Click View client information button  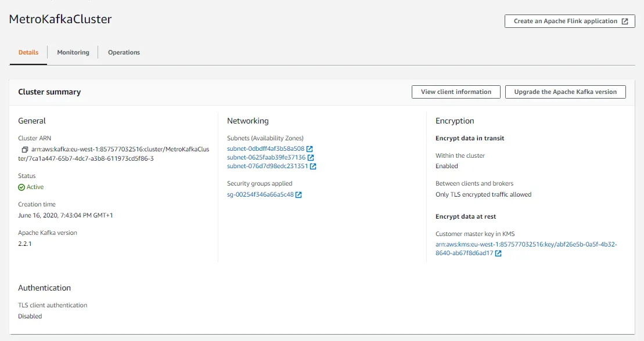pos(456,92)
